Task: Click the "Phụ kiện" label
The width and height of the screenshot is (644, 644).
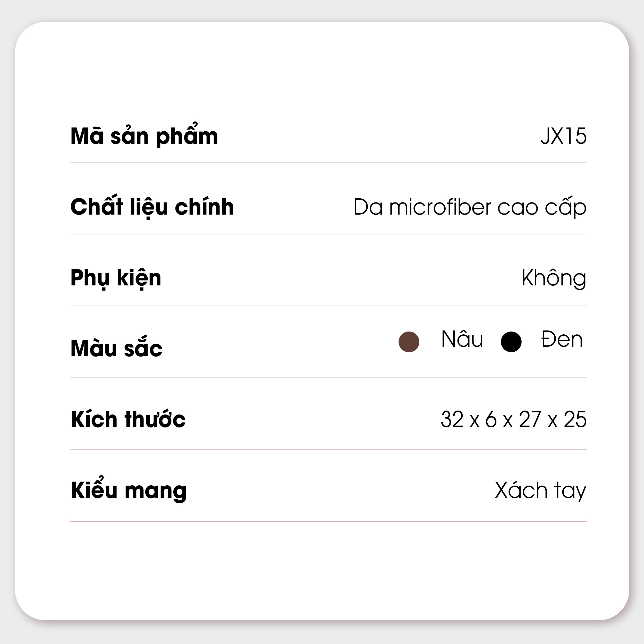Action: [116, 278]
